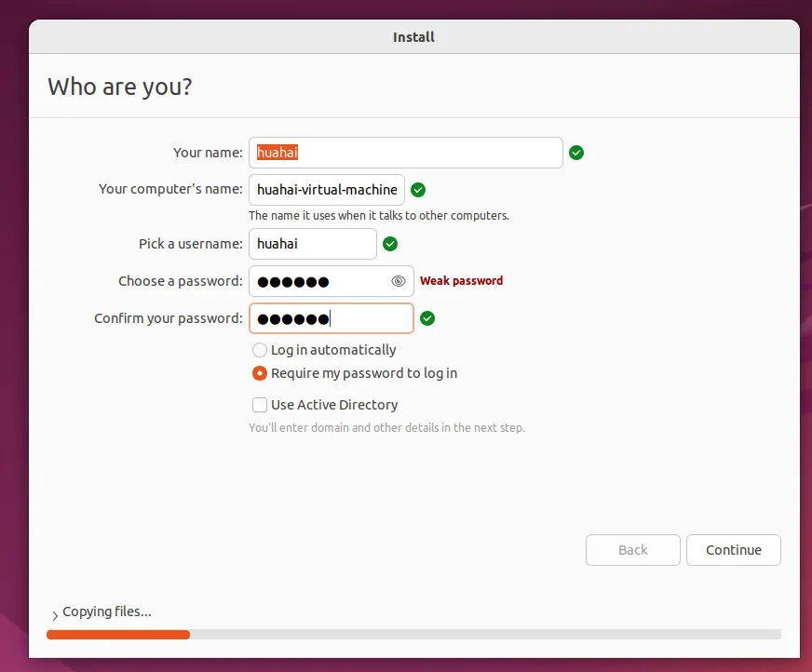Go back with the Back button

(633, 550)
